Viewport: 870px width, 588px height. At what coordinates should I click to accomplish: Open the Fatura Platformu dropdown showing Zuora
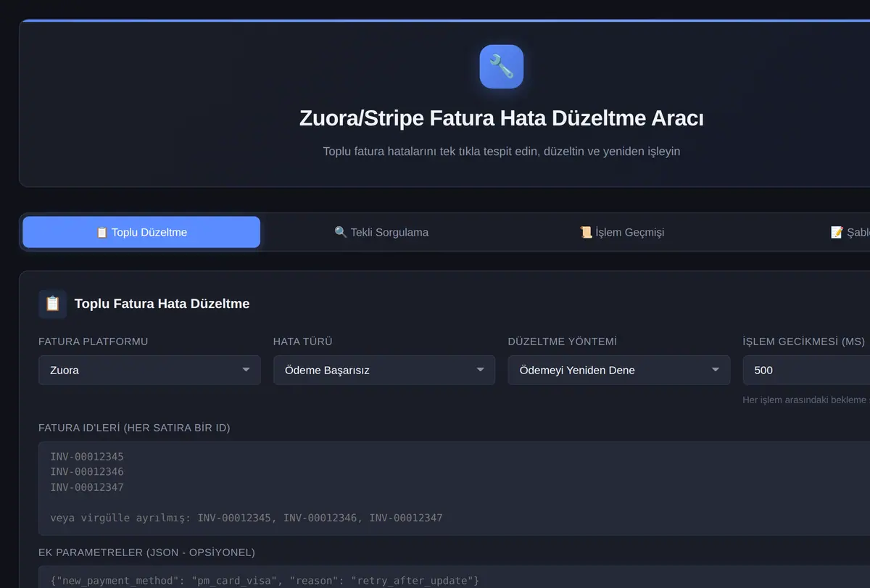(x=149, y=370)
